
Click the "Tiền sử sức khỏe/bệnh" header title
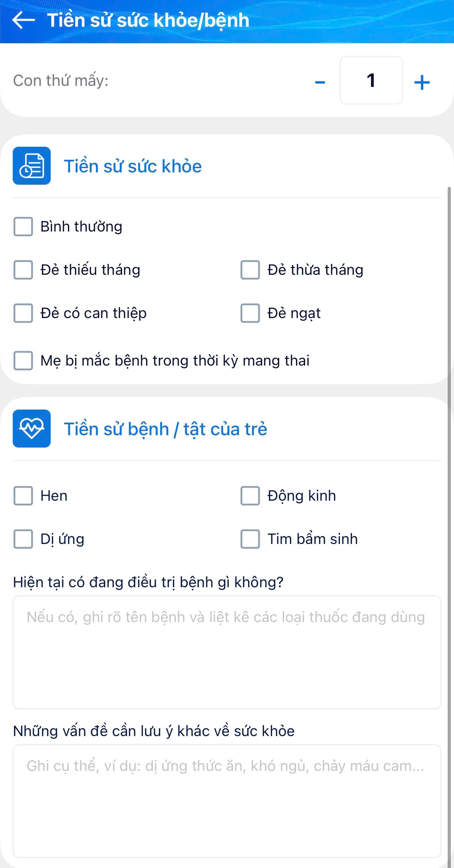(148, 20)
